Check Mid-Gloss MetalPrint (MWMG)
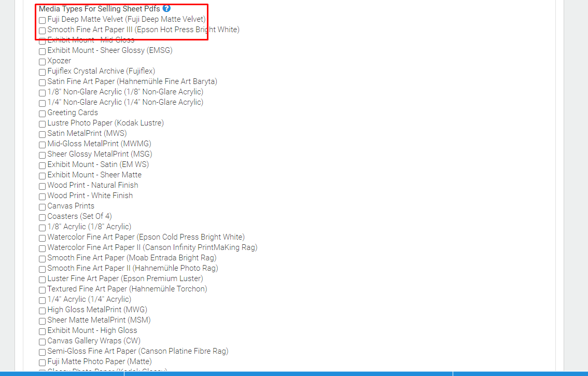The height and width of the screenshot is (376, 588). click(x=43, y=145)
